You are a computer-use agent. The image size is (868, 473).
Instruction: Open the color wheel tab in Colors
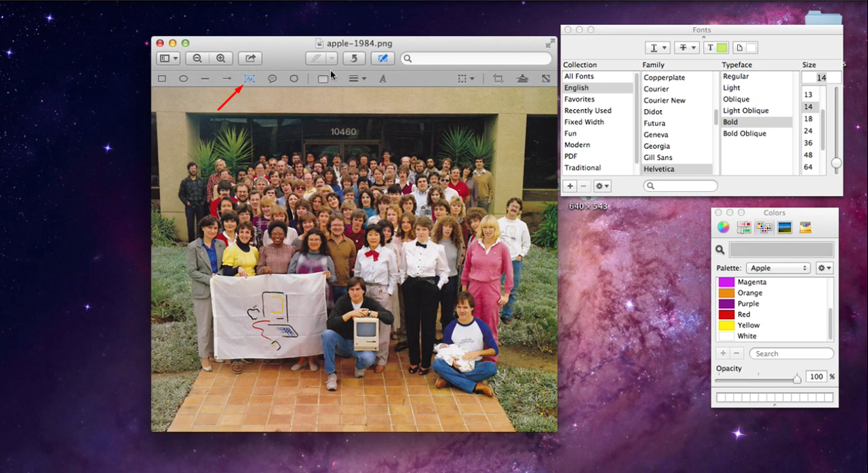point(724,227)
